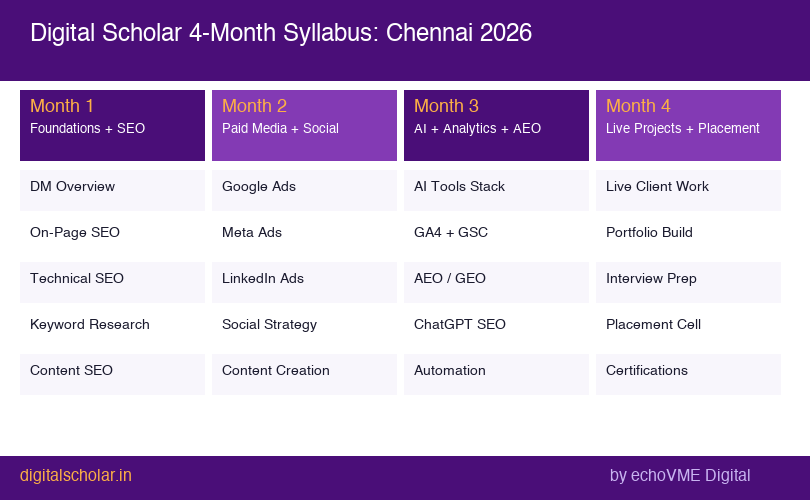Click the 'by echoVME Digital' footer text
The image size is (810, 500).
[680, 475]
